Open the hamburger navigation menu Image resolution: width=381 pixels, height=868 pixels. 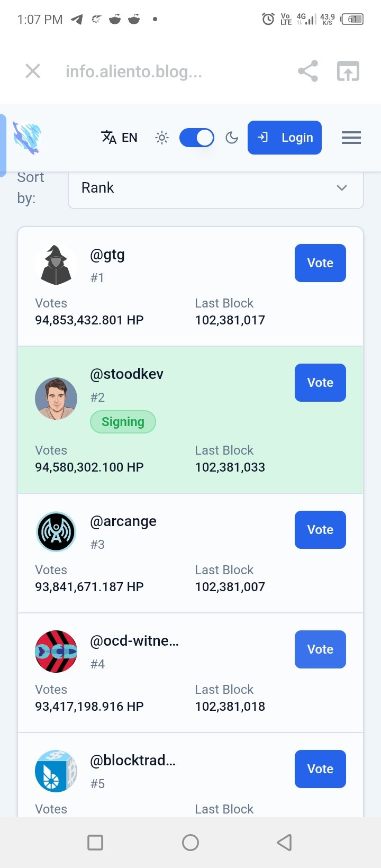click(351, 138)
